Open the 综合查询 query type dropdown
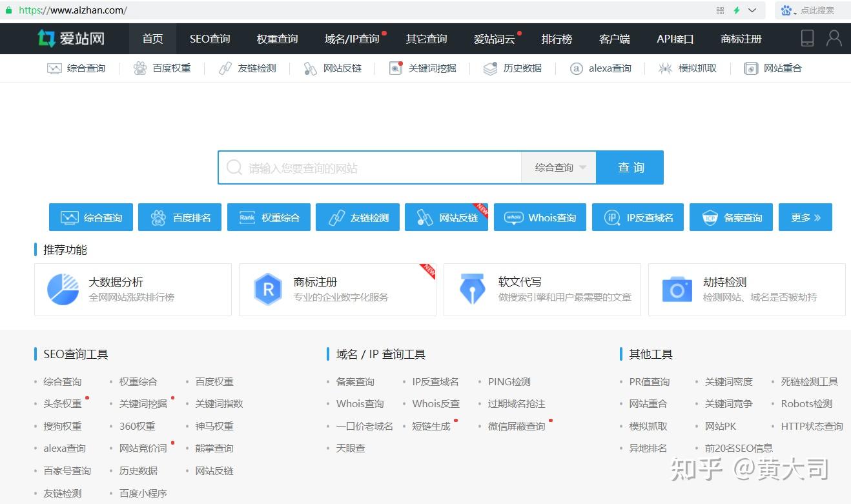 (558, 167)
